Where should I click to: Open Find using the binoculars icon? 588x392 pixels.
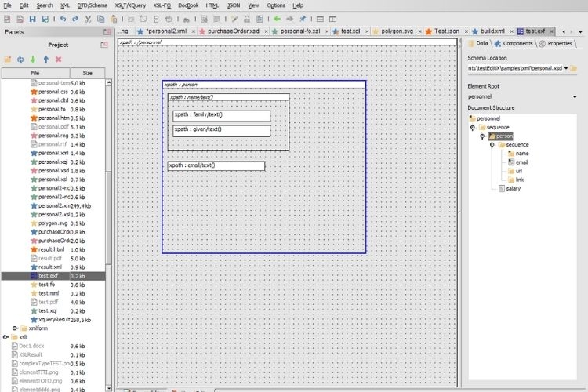[187, 19]
